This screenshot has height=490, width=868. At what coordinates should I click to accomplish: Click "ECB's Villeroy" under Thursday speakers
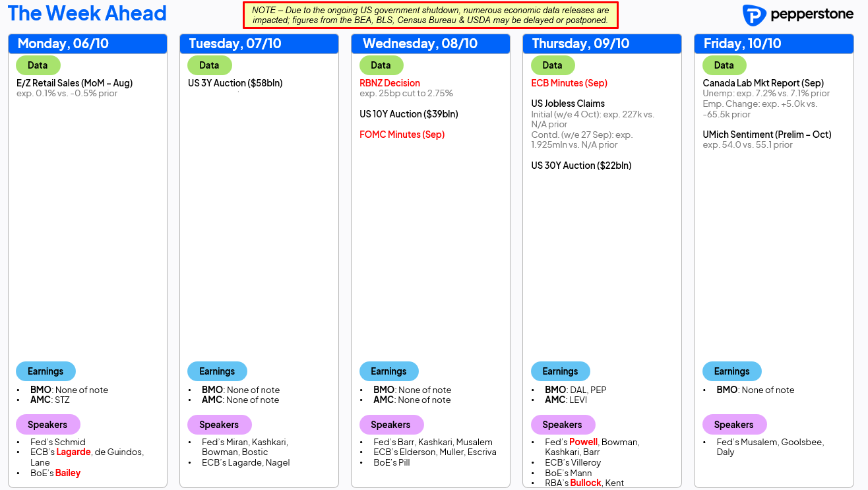point(573,462)
